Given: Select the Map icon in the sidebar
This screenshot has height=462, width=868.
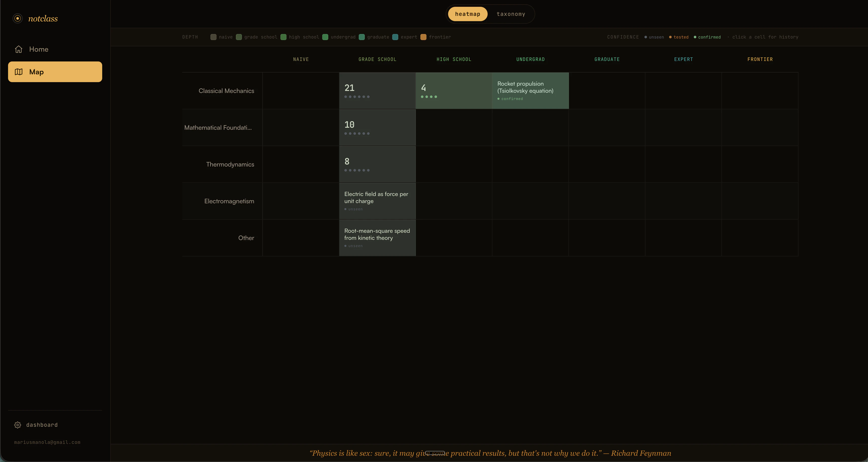Looking at the screenshot, I should (19, 72).
